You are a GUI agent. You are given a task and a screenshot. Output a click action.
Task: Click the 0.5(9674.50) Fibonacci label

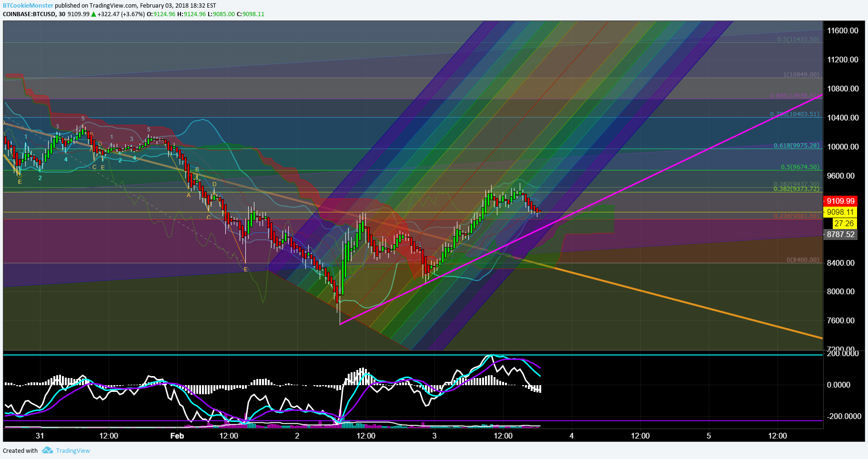click(800, 167)
